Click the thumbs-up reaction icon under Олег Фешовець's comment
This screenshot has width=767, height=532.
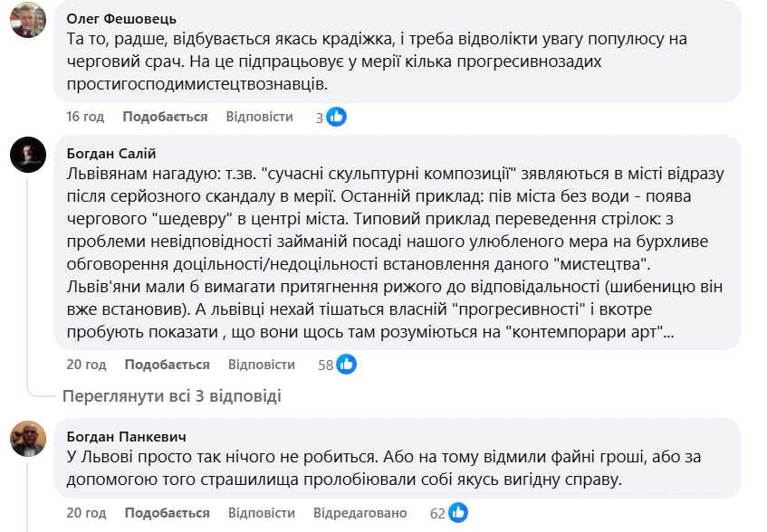(335, 117)
